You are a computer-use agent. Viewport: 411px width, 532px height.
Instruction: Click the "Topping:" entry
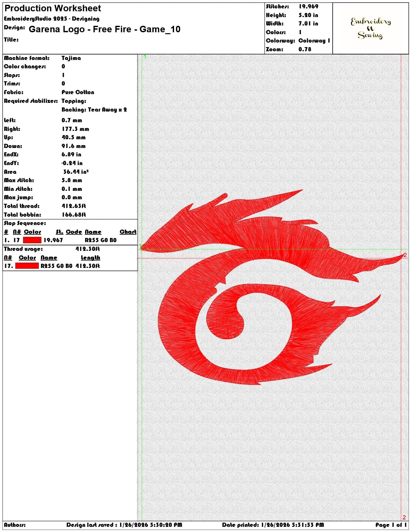click(x=74, y=101)
